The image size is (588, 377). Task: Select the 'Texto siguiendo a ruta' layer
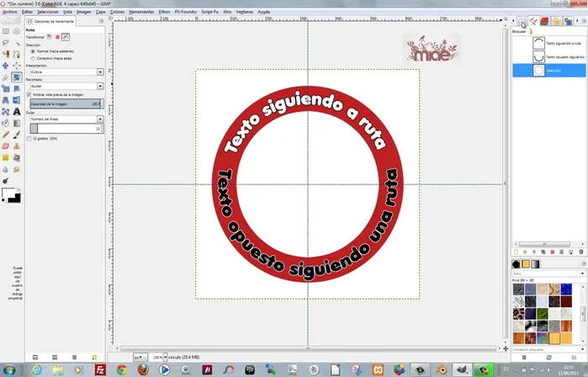pyautogui.click(x=559, y=41)
